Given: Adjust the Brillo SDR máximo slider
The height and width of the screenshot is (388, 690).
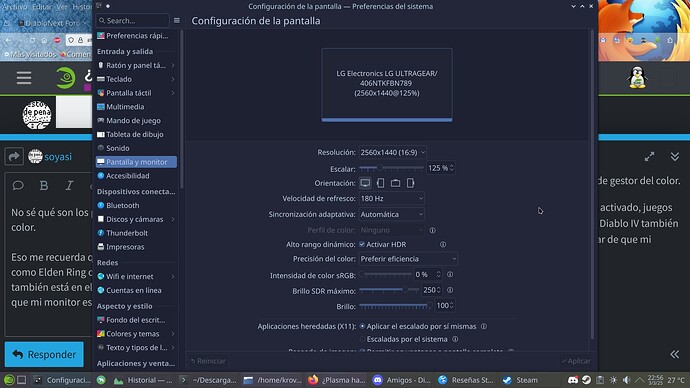Looking at the screenshot, I should coord(389,290).
